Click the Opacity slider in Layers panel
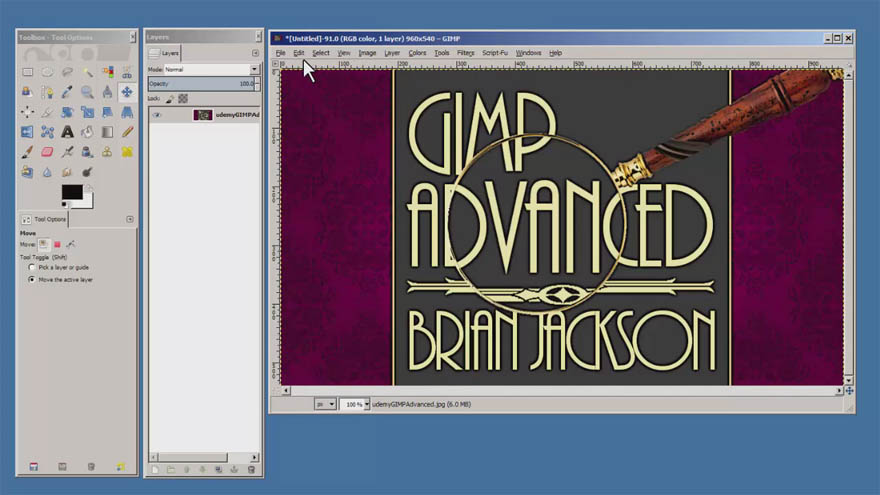 201,84
